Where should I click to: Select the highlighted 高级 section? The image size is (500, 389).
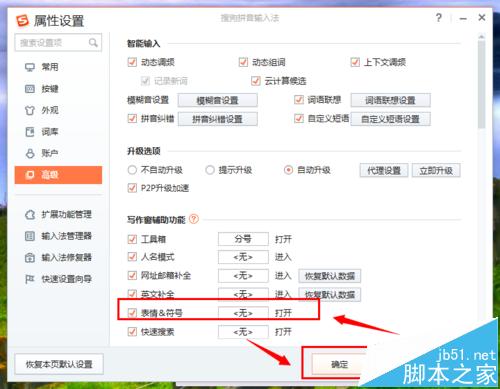pyautogui.click(x=58, y=175)
